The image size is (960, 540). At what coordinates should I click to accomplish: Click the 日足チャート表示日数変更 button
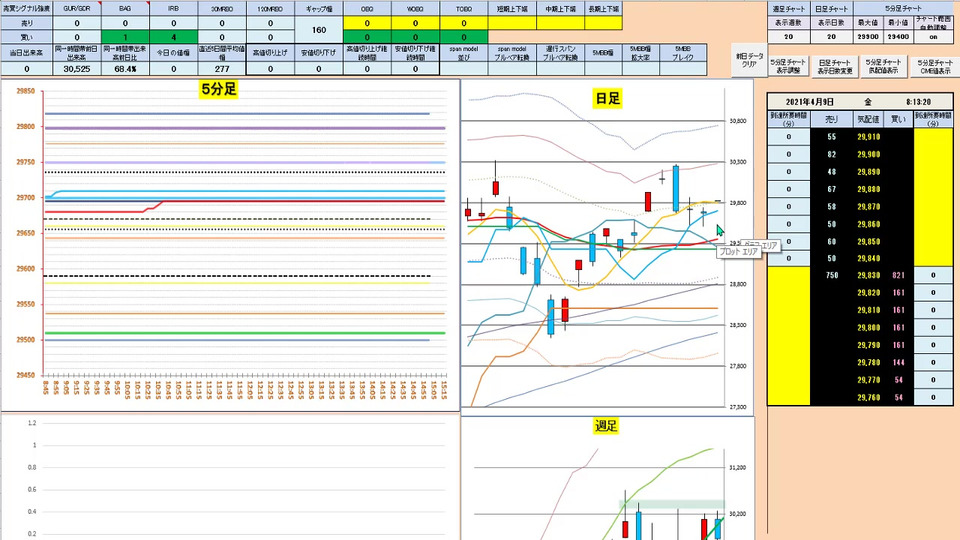tap(834, 66)
